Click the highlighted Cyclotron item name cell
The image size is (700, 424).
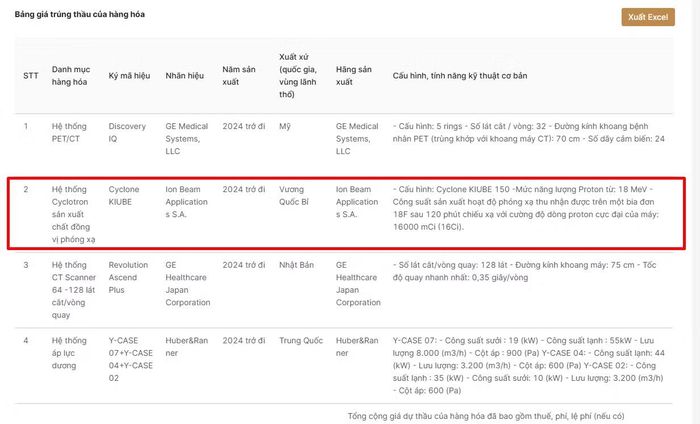point(74,214)
